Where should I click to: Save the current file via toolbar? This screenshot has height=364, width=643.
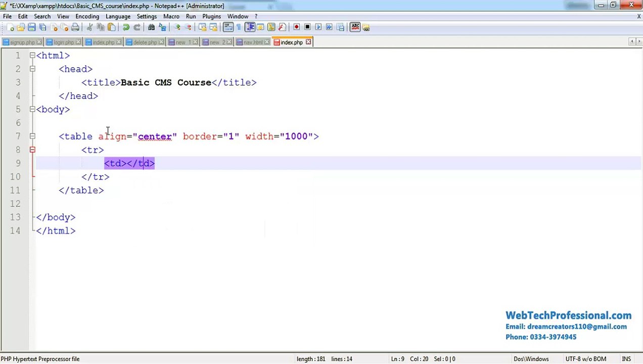pos(31,27)
